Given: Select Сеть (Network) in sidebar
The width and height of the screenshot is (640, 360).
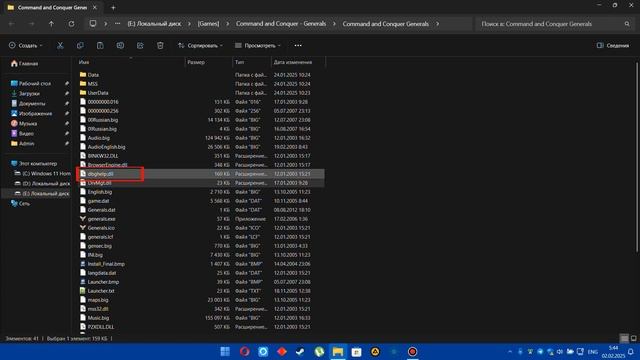Looking at the screenshot, I should coord(20,203).
